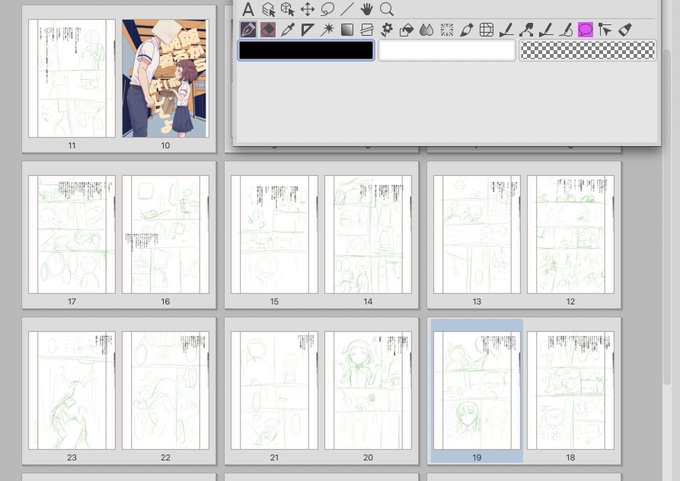The image size is (680, 481).
Task: Select page 22 thumbnail
Action: [165, 390]
